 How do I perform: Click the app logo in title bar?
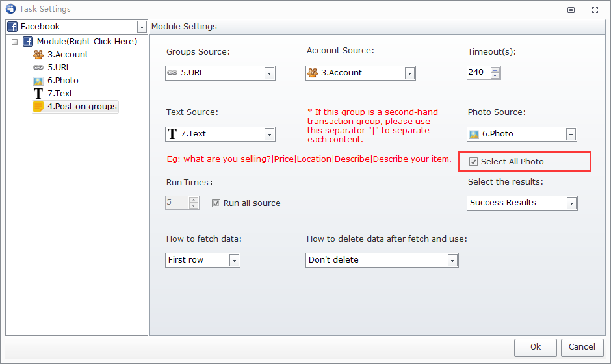(10, 9)
